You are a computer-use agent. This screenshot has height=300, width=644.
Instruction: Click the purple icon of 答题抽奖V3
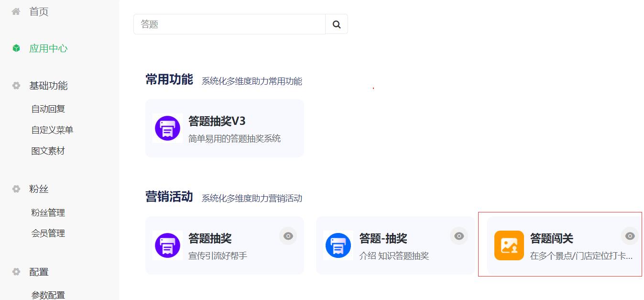point(167,128)
